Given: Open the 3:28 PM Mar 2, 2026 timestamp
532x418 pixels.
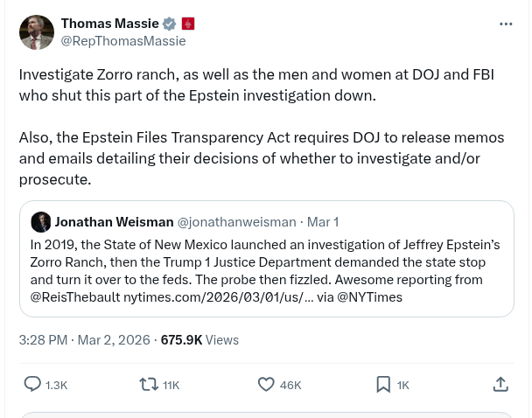Looking at the screenshot, I should [84, 339].
